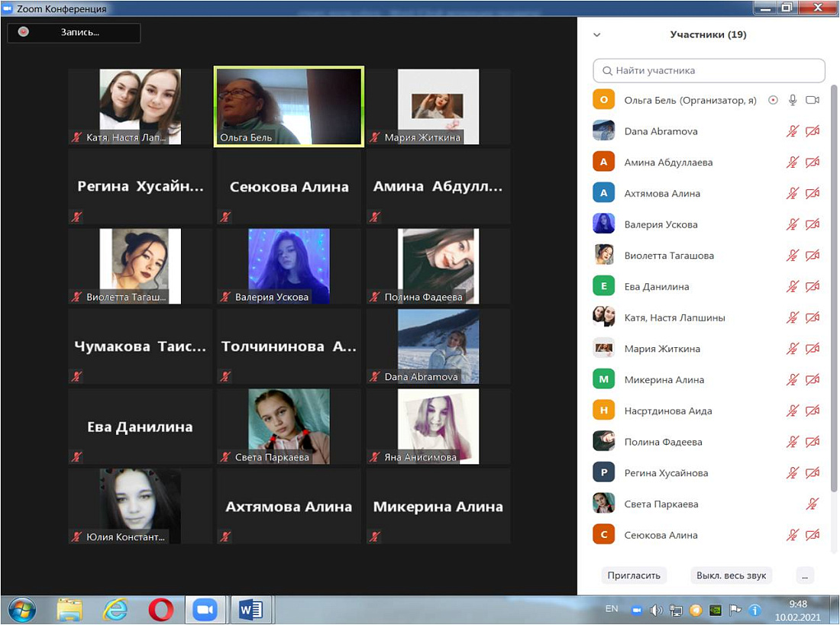Open Microsoft Word from the taskbar
The height and width of the screenshot is (625, 840).
point(250,609)
